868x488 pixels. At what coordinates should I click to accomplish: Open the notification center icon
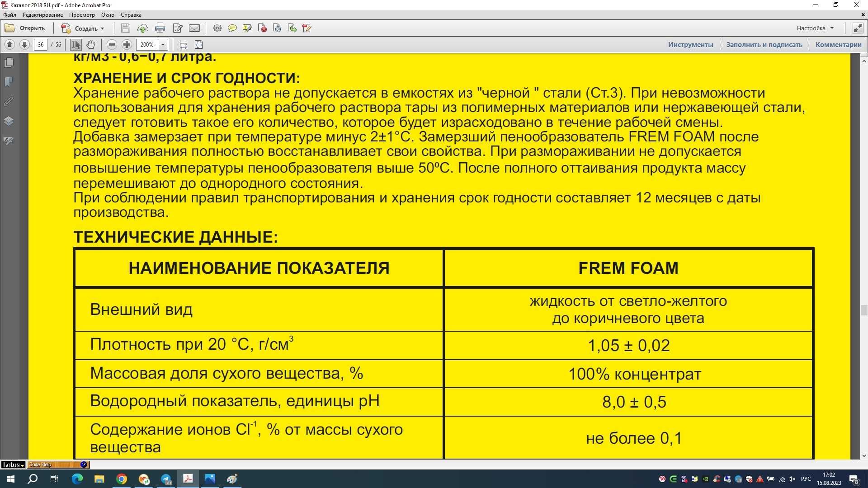coord(854,479)
